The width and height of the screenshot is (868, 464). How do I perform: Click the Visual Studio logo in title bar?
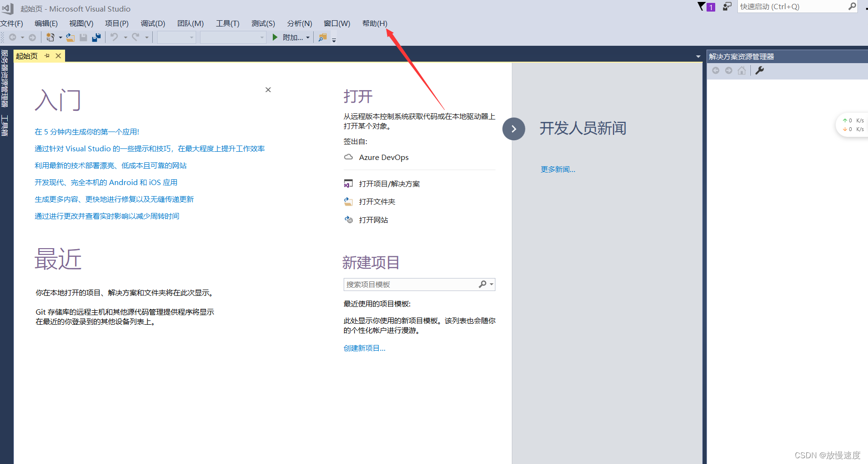pyautogui.click(x=8, y=8)
